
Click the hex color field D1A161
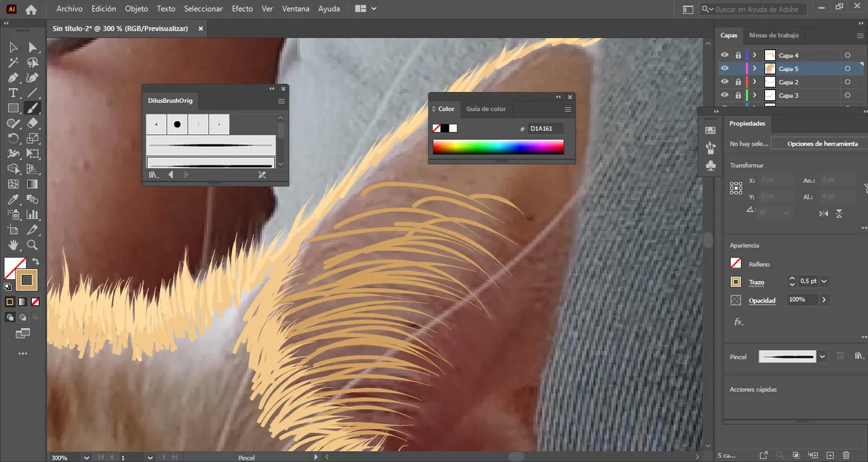point(545,128)
